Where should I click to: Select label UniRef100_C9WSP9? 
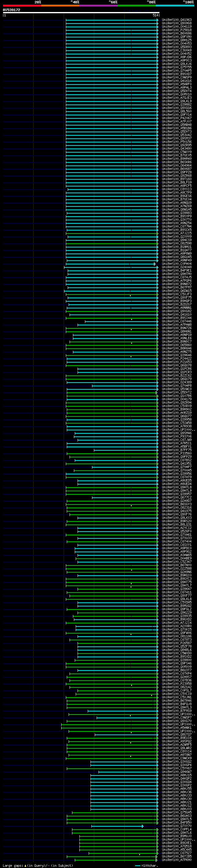[x=176, y=78]
